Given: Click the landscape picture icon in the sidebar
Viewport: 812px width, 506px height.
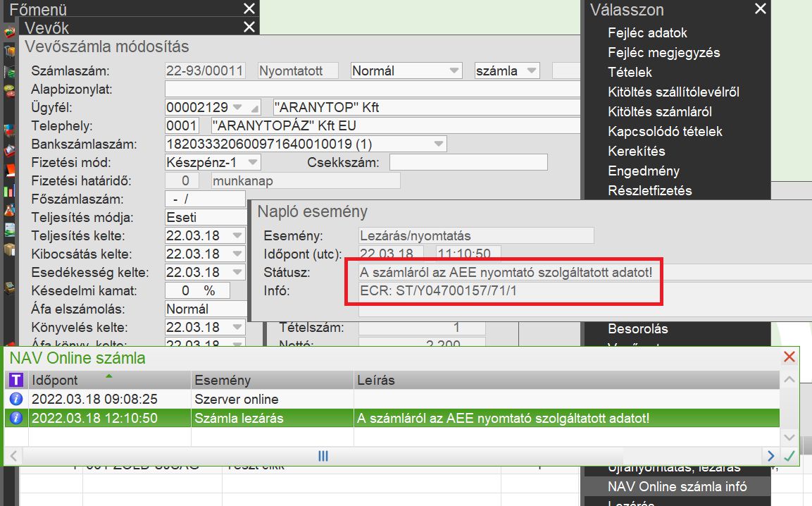Looking at the screenshot, I should (x=9, y=230).
